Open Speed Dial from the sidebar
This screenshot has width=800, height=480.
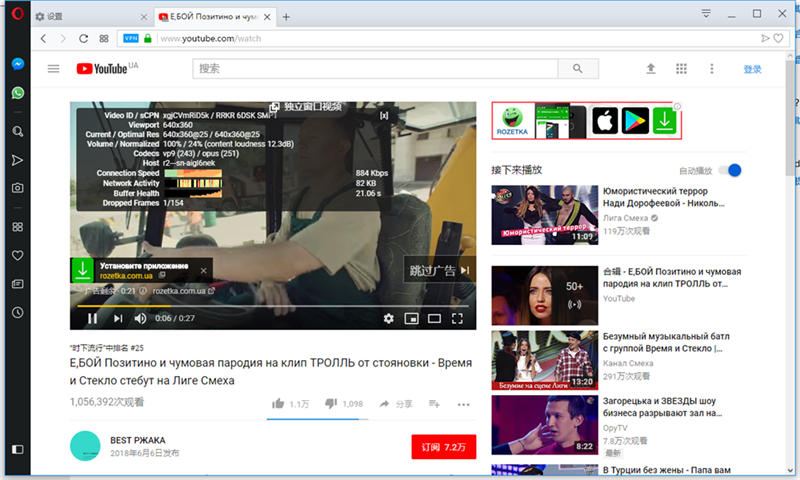(x=17, y=226)
